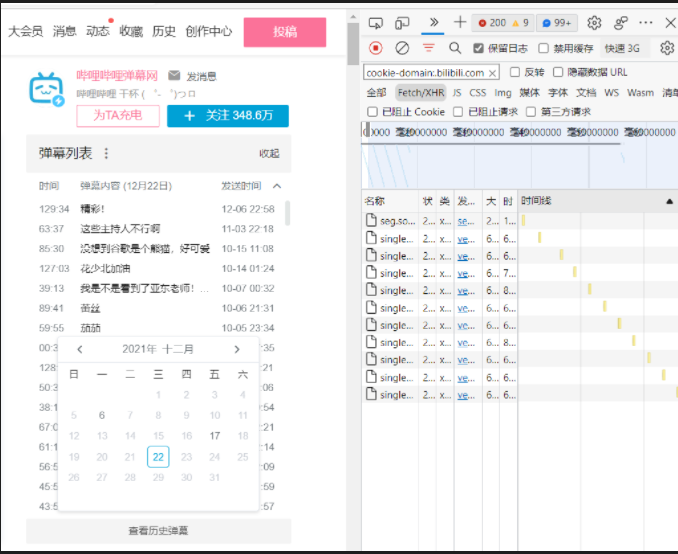Screen dimensions: 678x554
Task: Sort by the 名称 column header
Action: click(x=390, y=201)
